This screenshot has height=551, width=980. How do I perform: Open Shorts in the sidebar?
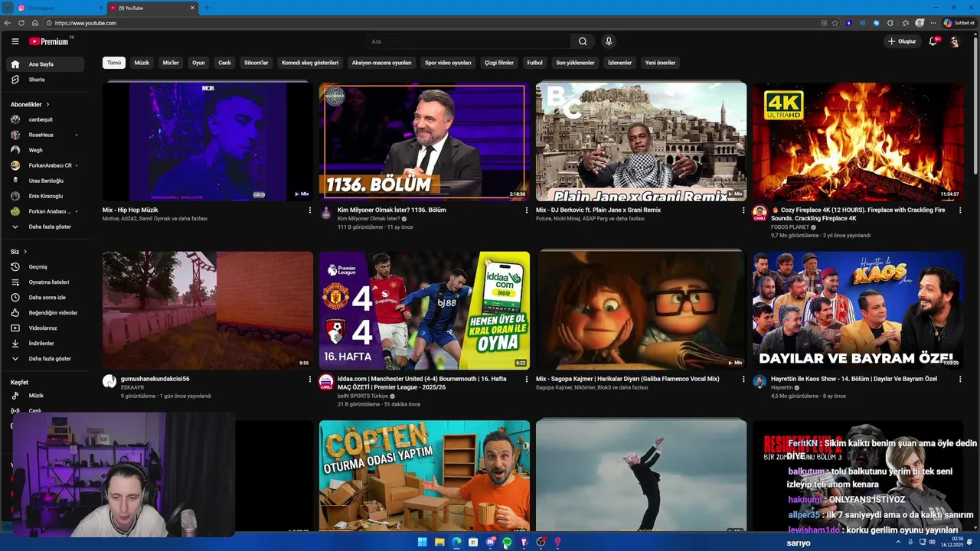[x=46, y=80]
